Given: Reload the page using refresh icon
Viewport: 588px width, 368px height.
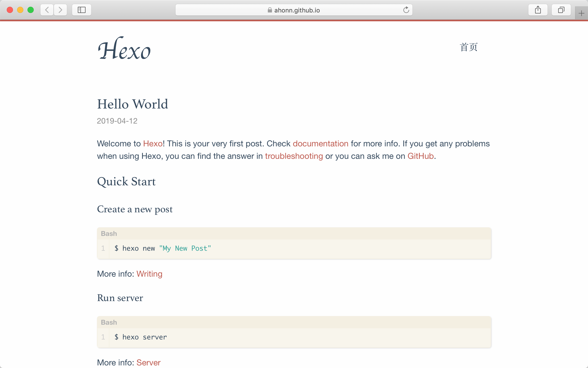Looking at the screenshot, I should pyautogui.click(x=406, y=10).
